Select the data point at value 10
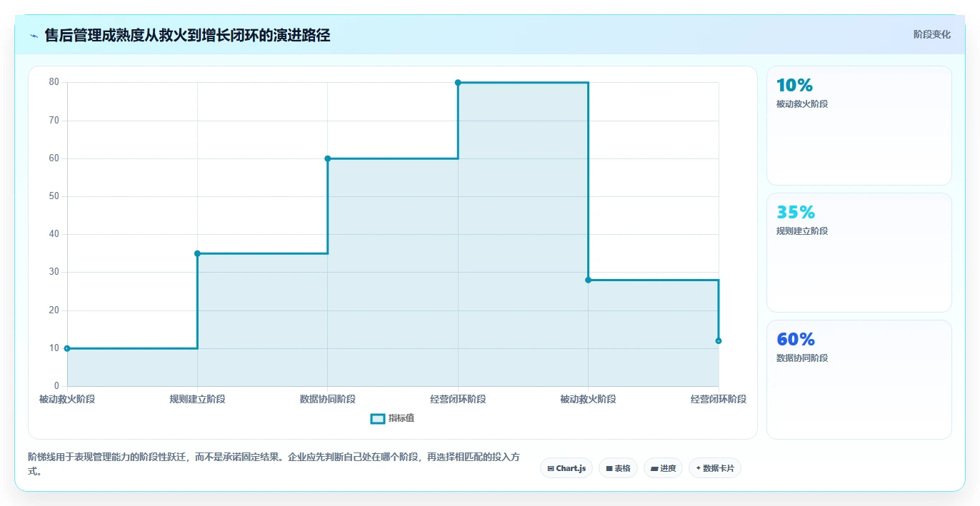 pos(67,348)
